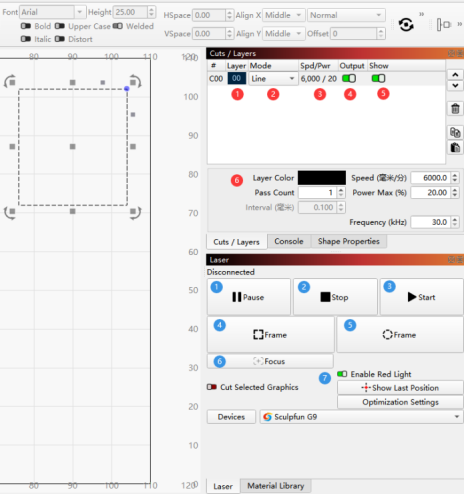464x494 pixels.
Task: Click the black Layer Color swatch
Action: click(x=321, y=178)
